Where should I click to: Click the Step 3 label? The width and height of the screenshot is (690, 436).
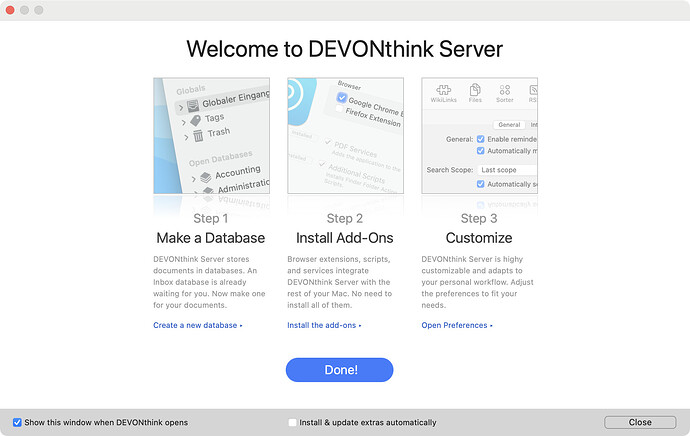(x=479, y=218)
